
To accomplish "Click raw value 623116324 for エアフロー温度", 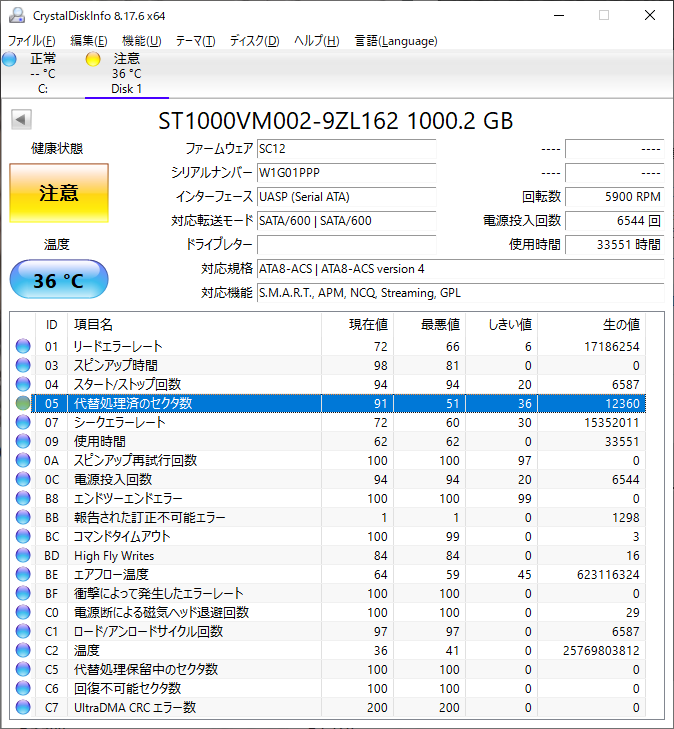I will 608,575.
